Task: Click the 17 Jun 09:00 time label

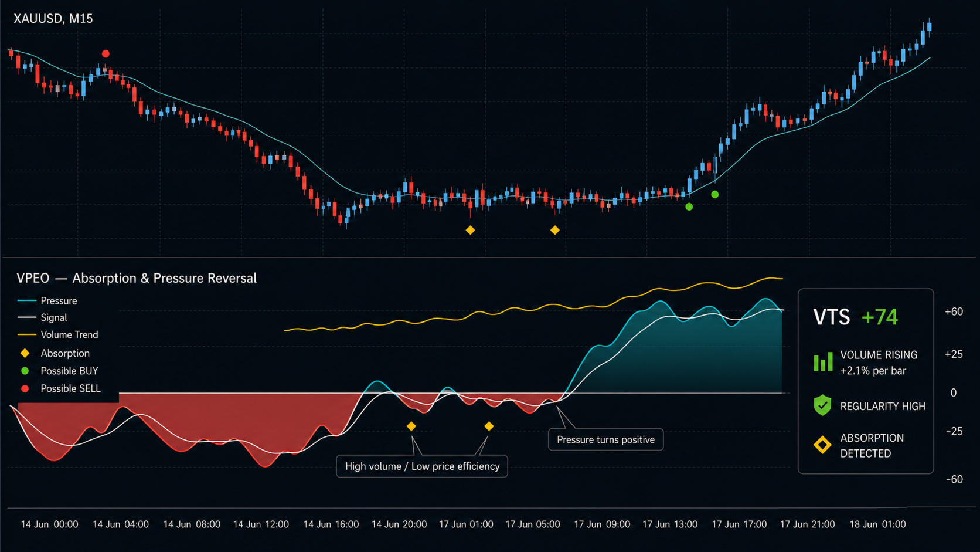Action: click(x=602, y=524)
